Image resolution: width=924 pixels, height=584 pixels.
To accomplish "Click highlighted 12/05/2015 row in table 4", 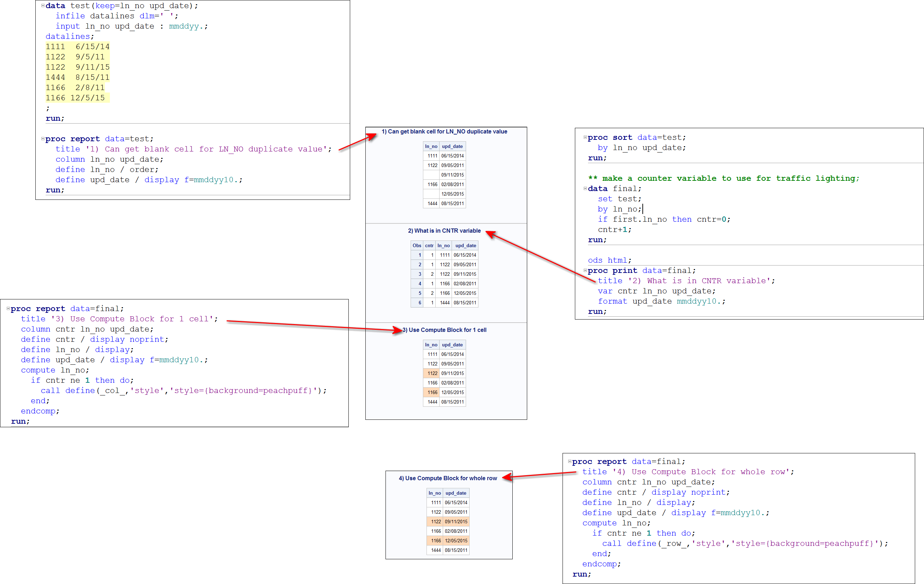I will coord(456,541).
